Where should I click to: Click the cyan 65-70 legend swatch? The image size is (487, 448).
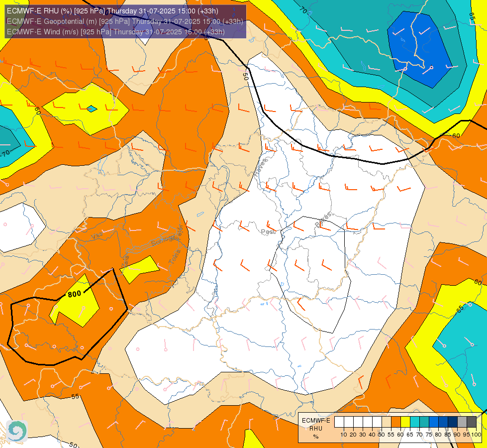click(x=415, y=422)
